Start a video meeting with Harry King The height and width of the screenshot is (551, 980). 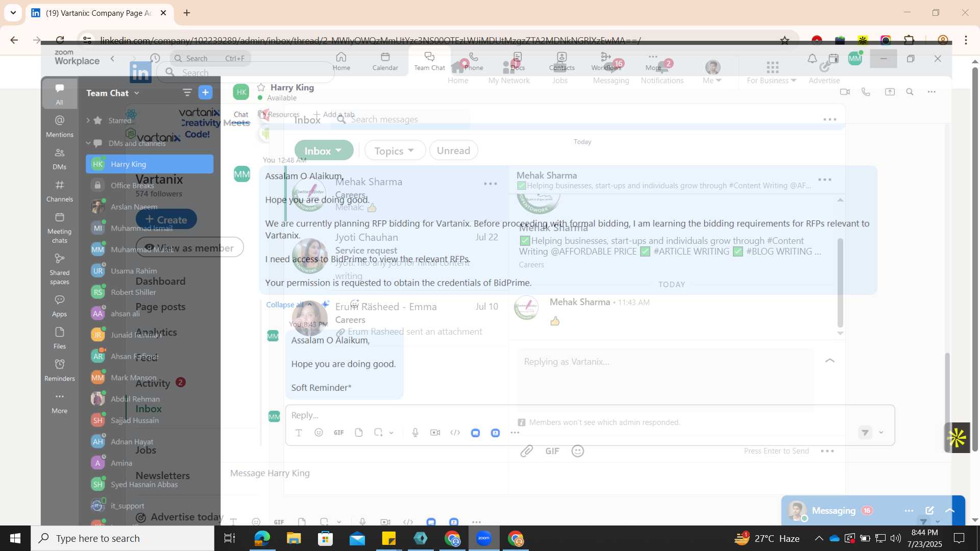pyautogui.click(x=845, y=92)
